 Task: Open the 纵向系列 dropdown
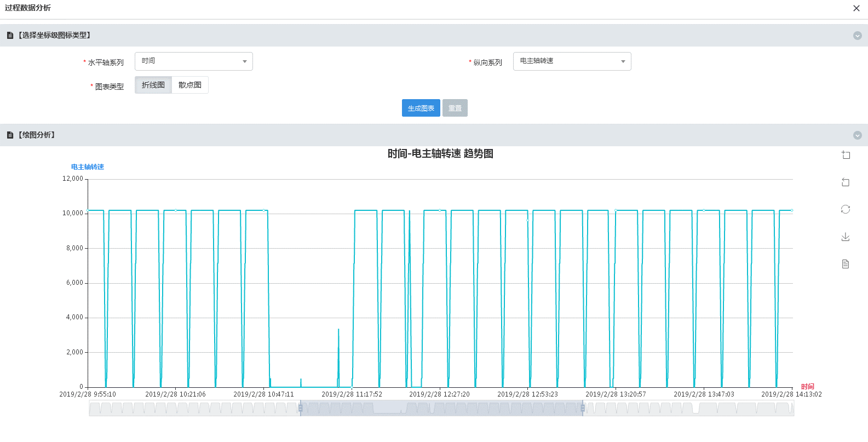click(572, 61)
